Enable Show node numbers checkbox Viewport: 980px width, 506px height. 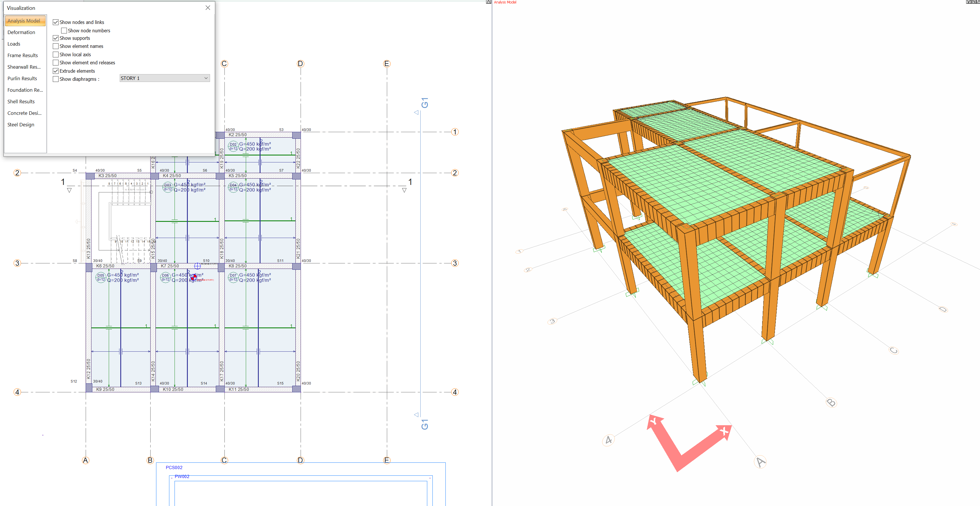[x=64, y=31]
